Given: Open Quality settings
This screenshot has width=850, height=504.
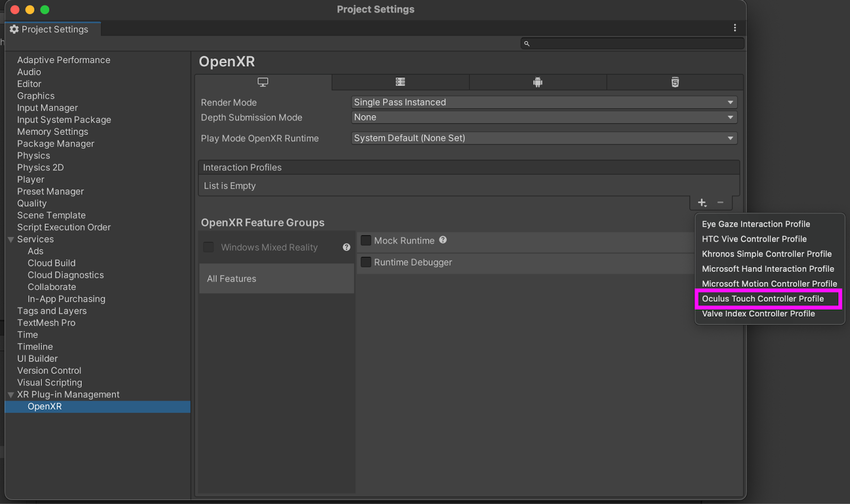Looking at the screenshot, I should tap(32, 203).
